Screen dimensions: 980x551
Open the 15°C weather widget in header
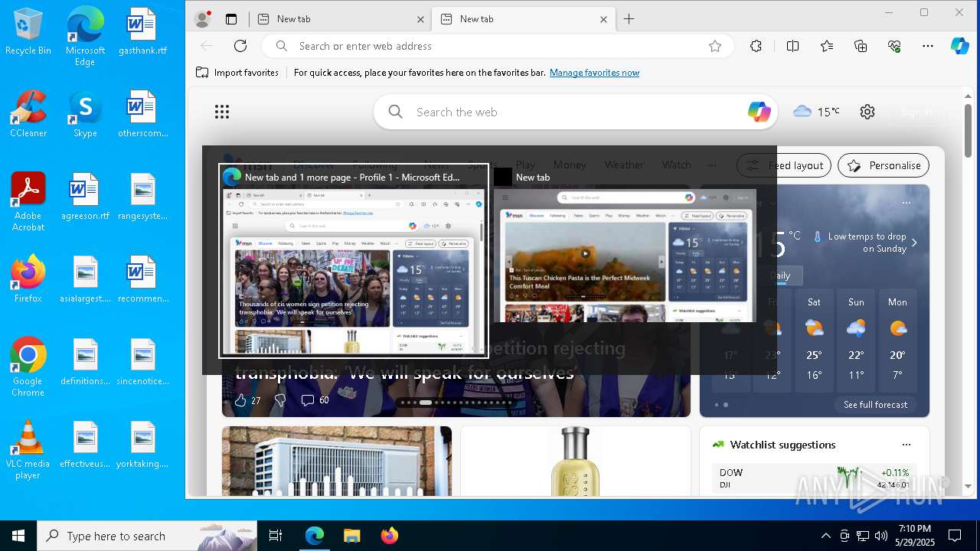[x=816, y=112]
